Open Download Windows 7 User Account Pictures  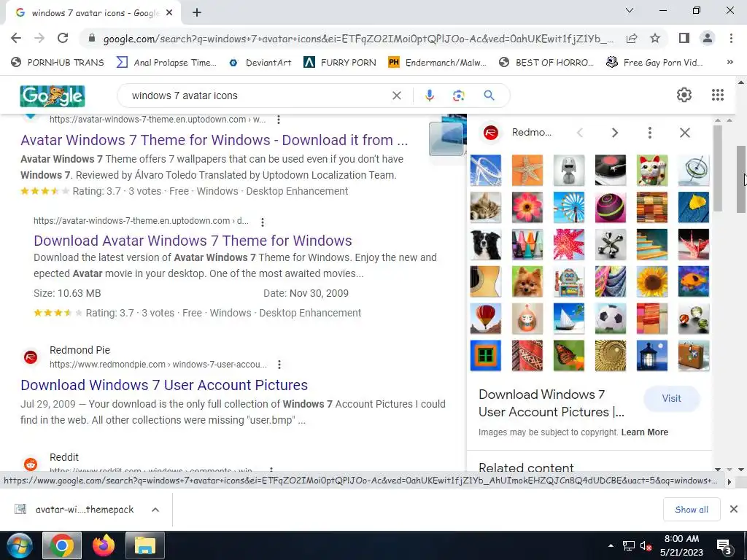click(164, 385)
